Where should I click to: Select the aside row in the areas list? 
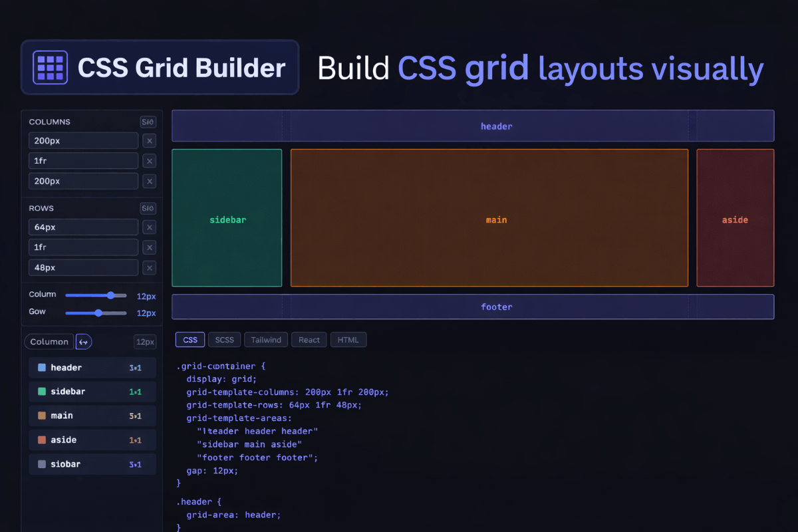(x=92, y=440)
